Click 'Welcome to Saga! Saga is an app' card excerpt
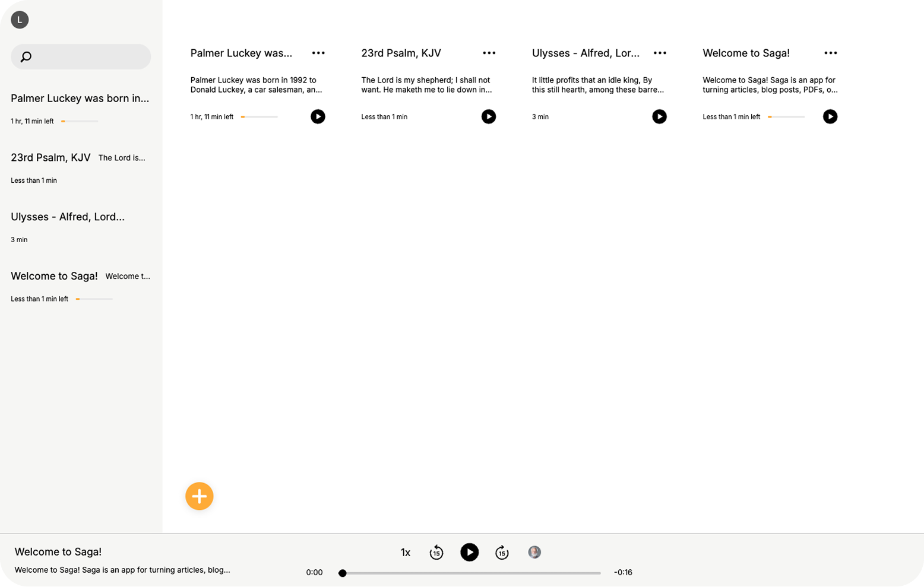The height and width of the screenshot is (587, 924). (x=770, y=85)
